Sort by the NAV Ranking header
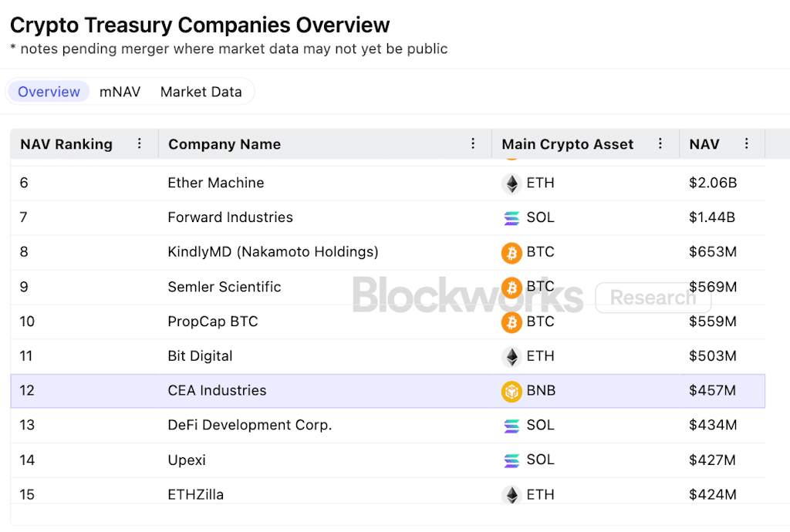This screenshot has width=790, height=532. point(66,144)
